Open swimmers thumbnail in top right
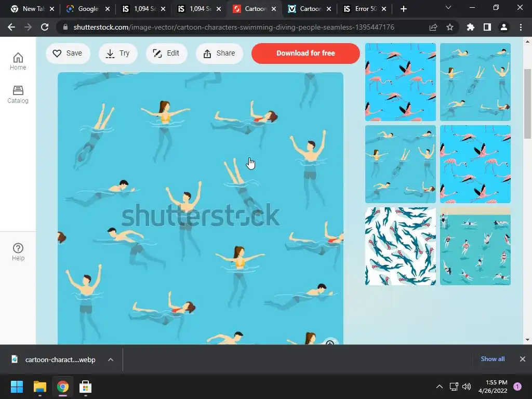Image resolution: width=532 pixels, height=399 pixels. point(475,82)
